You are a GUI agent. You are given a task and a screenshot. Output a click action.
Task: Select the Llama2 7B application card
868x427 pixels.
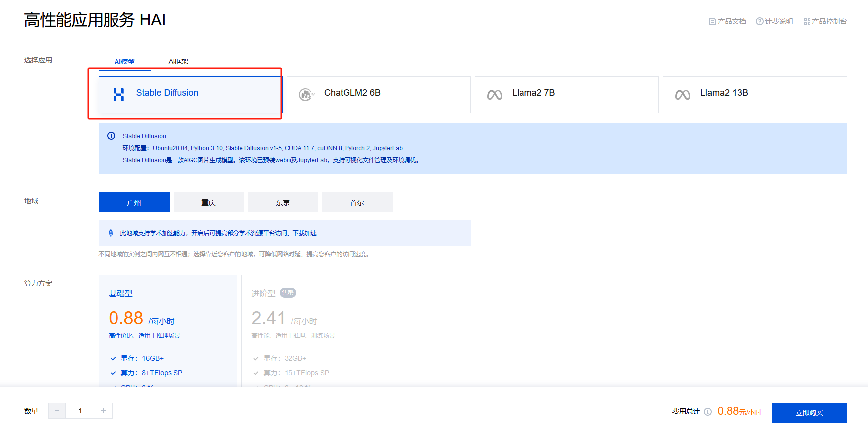(567, 95)
